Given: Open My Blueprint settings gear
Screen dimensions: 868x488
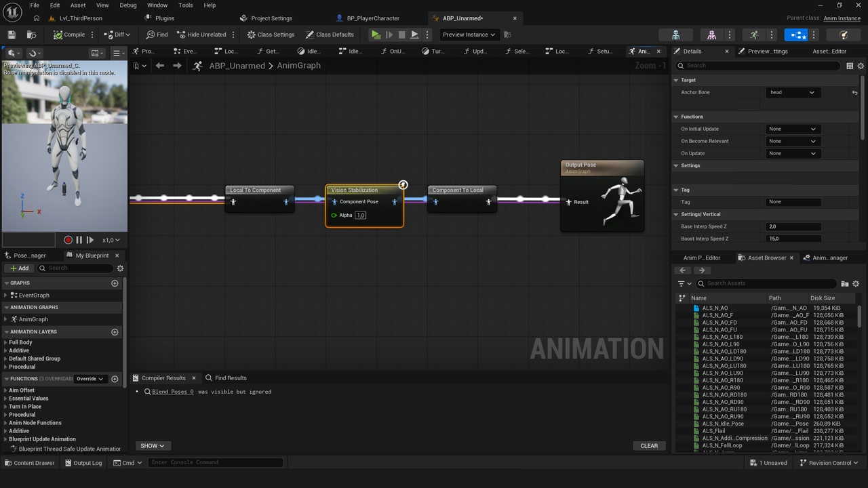Looking at the screenshot, I should [x=120, y=268].
